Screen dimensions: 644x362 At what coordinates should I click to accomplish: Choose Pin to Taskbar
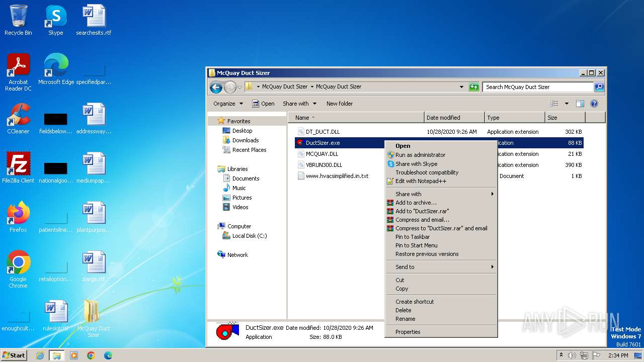[x=441, y=237]
